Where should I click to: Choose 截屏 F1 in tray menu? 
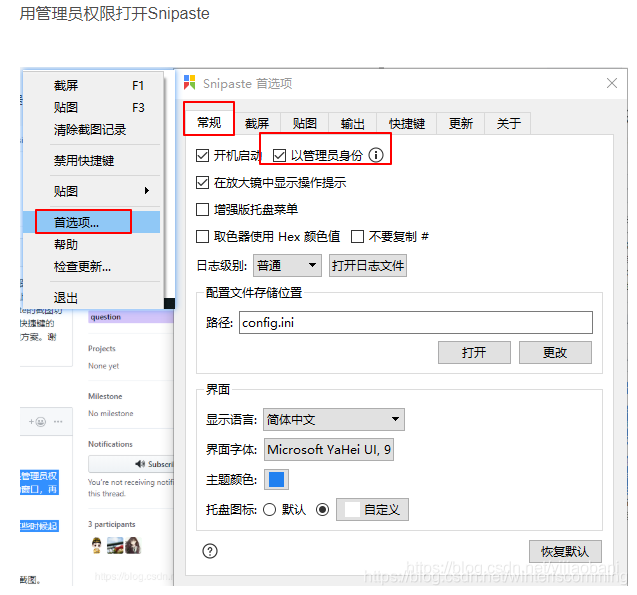click(93, 86)
